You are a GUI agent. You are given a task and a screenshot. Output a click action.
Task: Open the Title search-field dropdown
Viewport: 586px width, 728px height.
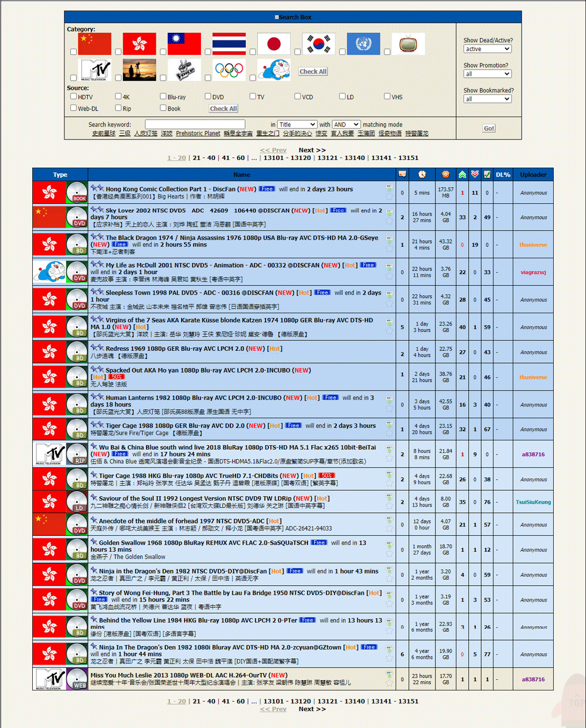297,124
